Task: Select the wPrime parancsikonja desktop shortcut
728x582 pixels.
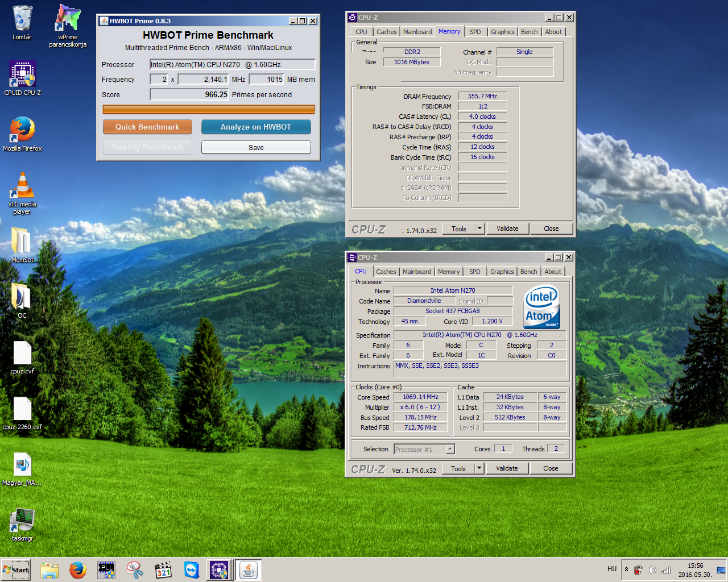Action: 68,26
